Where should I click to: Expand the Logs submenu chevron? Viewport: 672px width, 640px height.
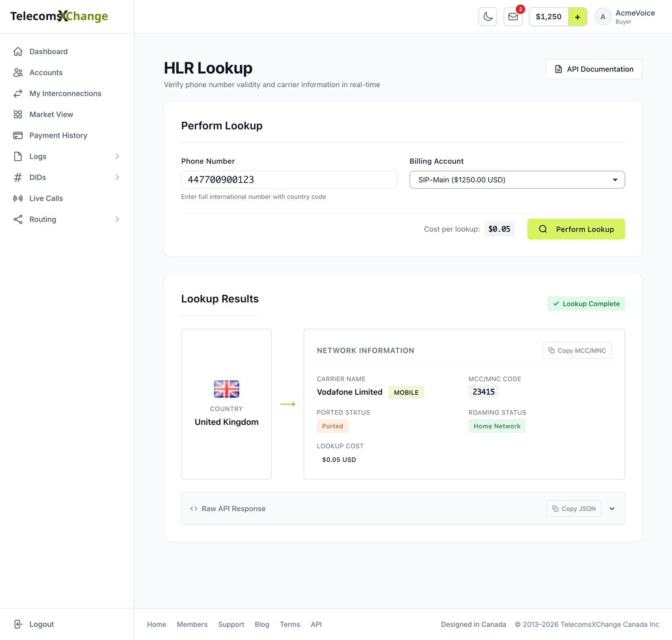(117, 157)
